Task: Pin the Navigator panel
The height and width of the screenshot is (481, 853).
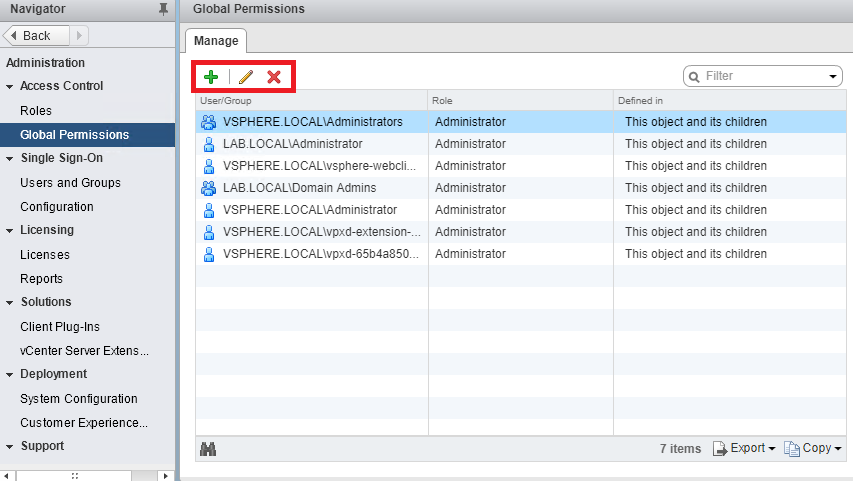Action: [x=164, y=9]
